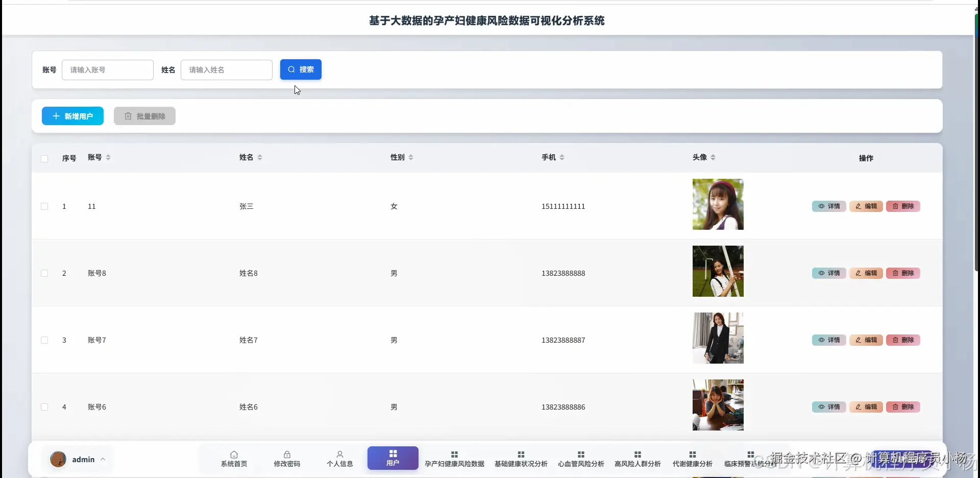Screen dimensions: 980x478
Task: Click the 账号6 account cell
Action: (x=97, y=407)
